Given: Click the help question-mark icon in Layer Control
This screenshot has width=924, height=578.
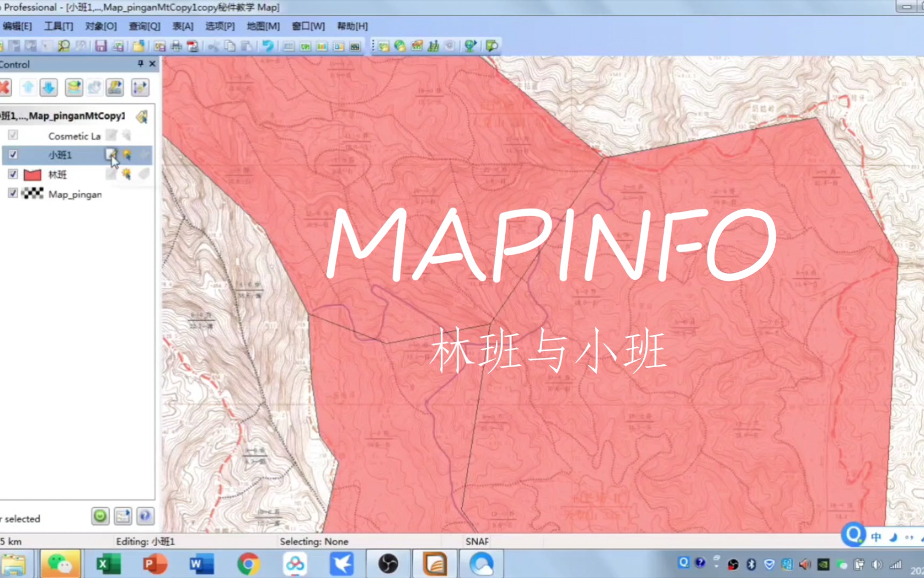Looking at the screenshot, I should 145,516.
